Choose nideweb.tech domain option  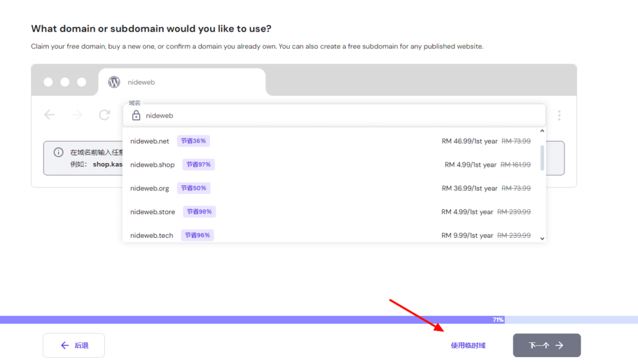[151, 236]
